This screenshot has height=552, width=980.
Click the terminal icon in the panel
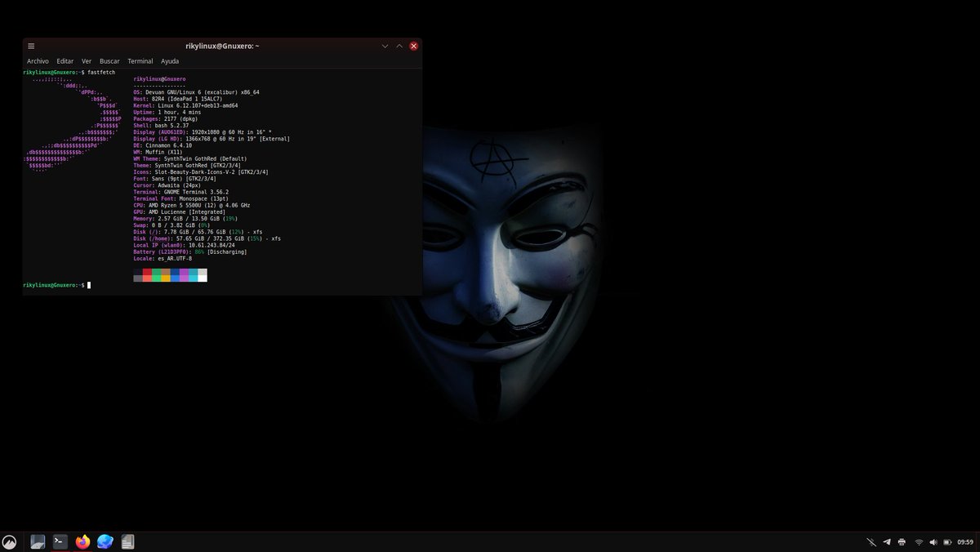click(x=60, y=541)
